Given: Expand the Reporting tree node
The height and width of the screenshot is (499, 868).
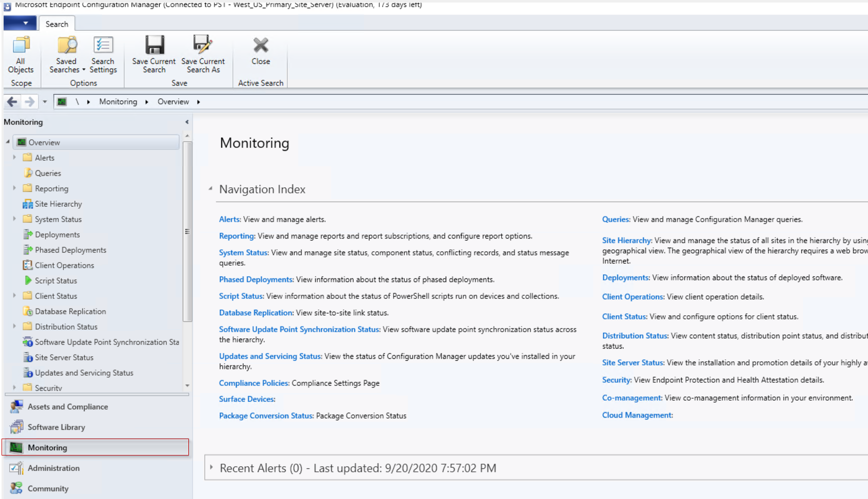Looking at the screenshot, I should point(14,188).
